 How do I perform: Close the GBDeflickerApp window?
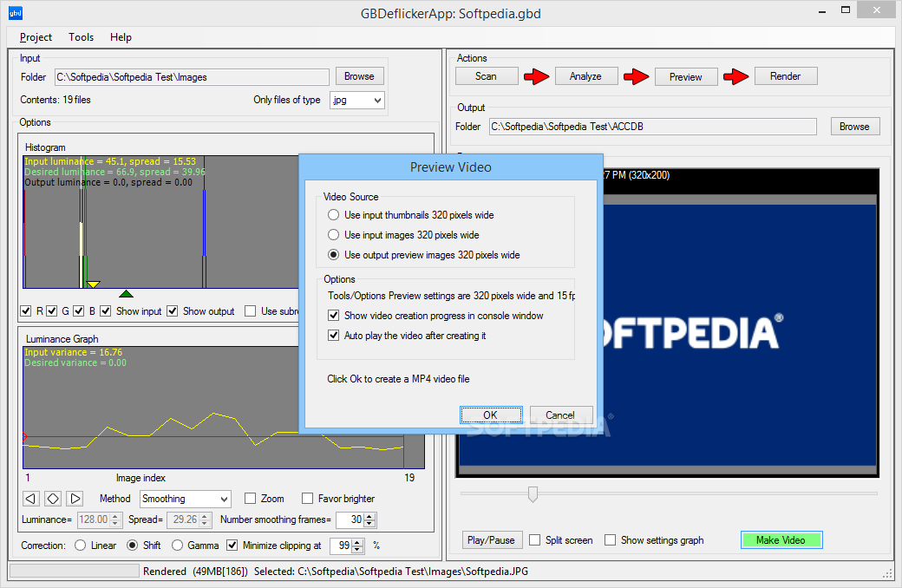[877, 10]
